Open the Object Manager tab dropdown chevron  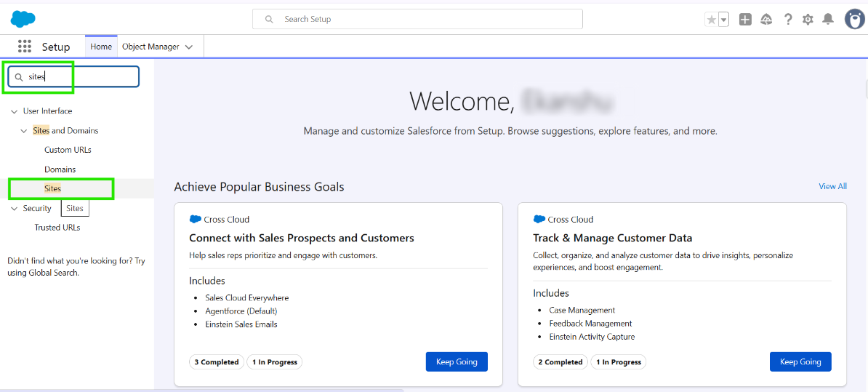pyautogui.click(x=189, y=47)
